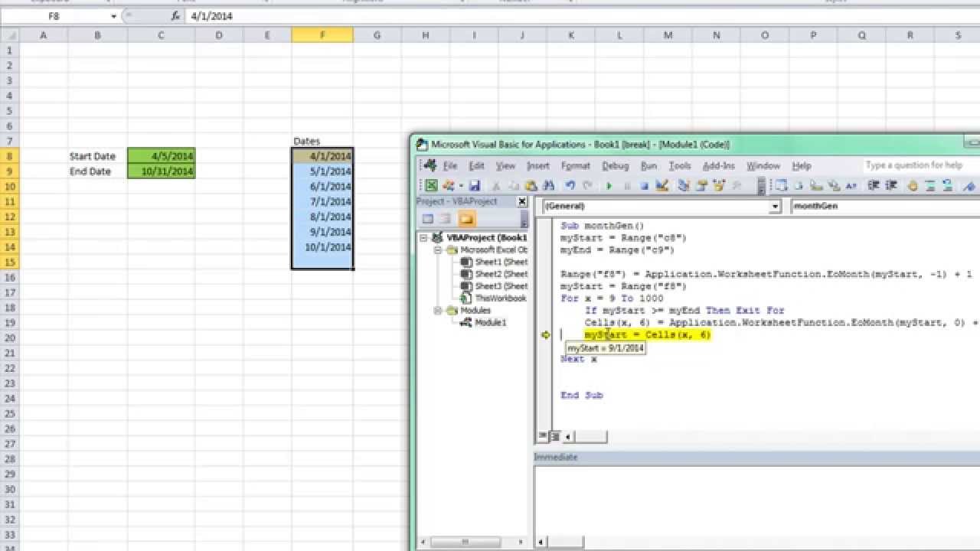Viewport: 980px width, 551px height.
Task: Click the fx Insert Function icon
Action: (175, 15)
